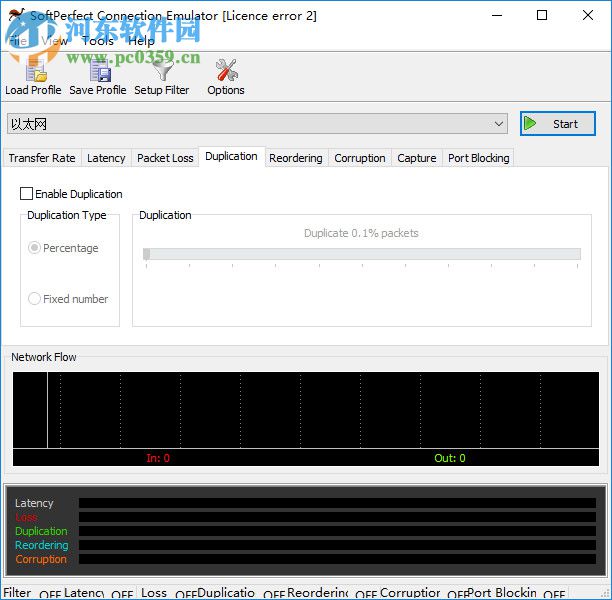Image resolution: width=612 pixels, height=600 pixels.
Task: Select the Fixed number radio button
Action: click(x=34, y=299)
